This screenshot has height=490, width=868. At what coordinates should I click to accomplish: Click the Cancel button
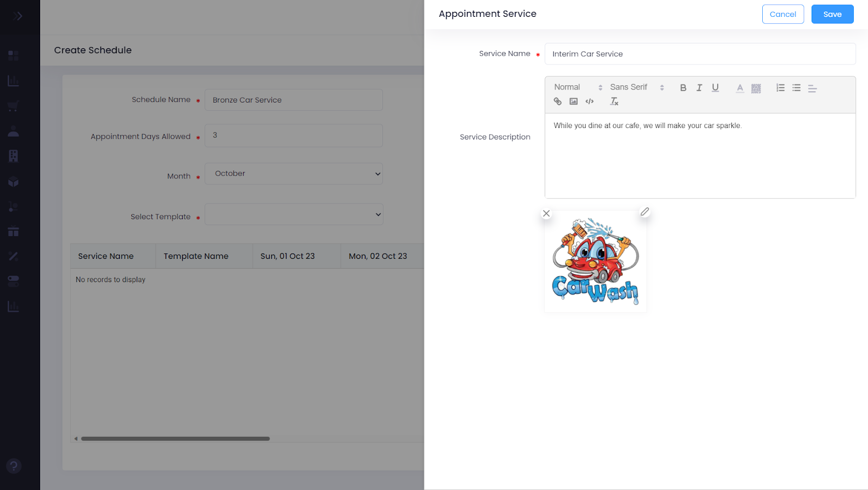(x=783, y=14)
